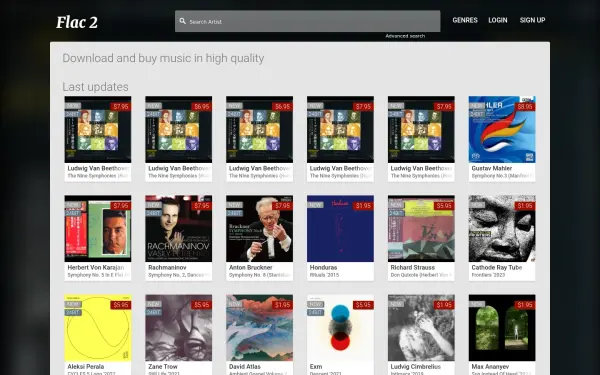Open the Exm album cover
This screenshot has height=375, width=600.
click(x=340, y=328)
